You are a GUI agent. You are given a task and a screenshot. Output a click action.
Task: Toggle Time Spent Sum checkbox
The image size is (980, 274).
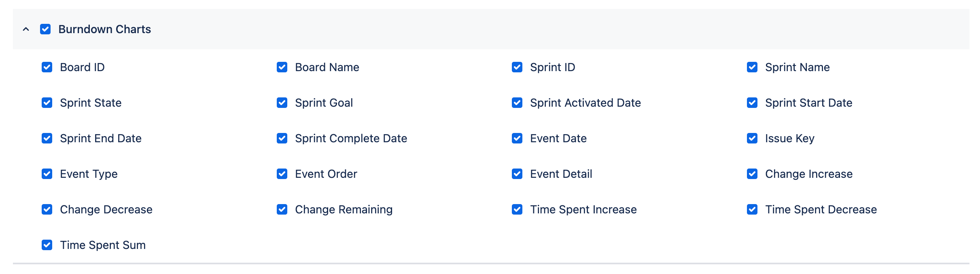tap(47, 245)
